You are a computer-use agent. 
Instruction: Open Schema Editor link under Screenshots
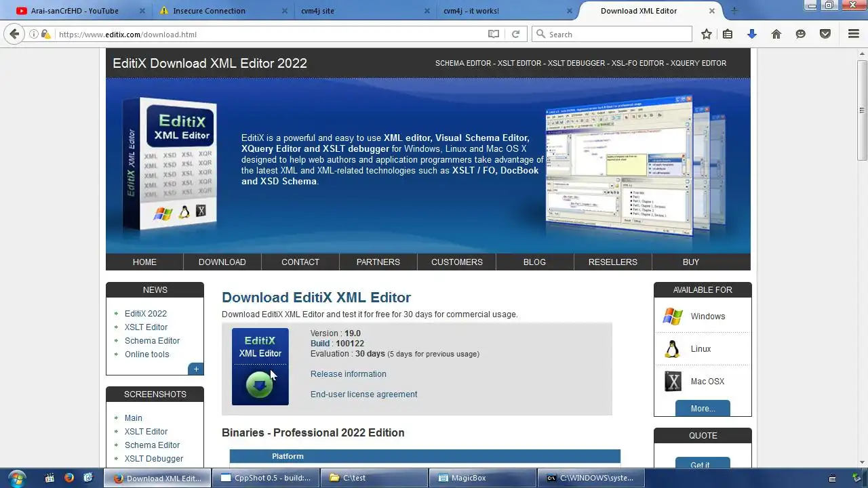coord(152,445)
